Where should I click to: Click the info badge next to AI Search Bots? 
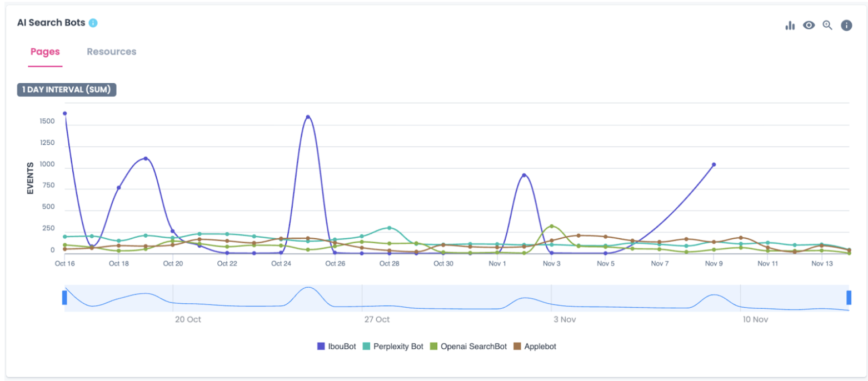pyautogui.click(x=93, y=23)
